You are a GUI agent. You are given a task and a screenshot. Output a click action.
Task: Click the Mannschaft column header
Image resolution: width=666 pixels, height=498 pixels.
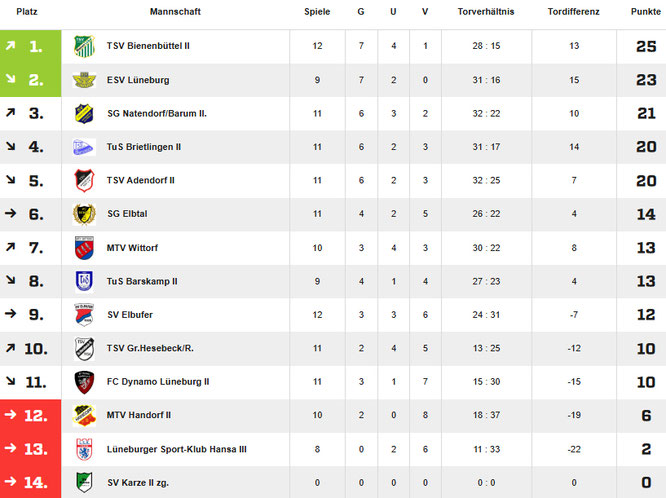pos(174,11)
